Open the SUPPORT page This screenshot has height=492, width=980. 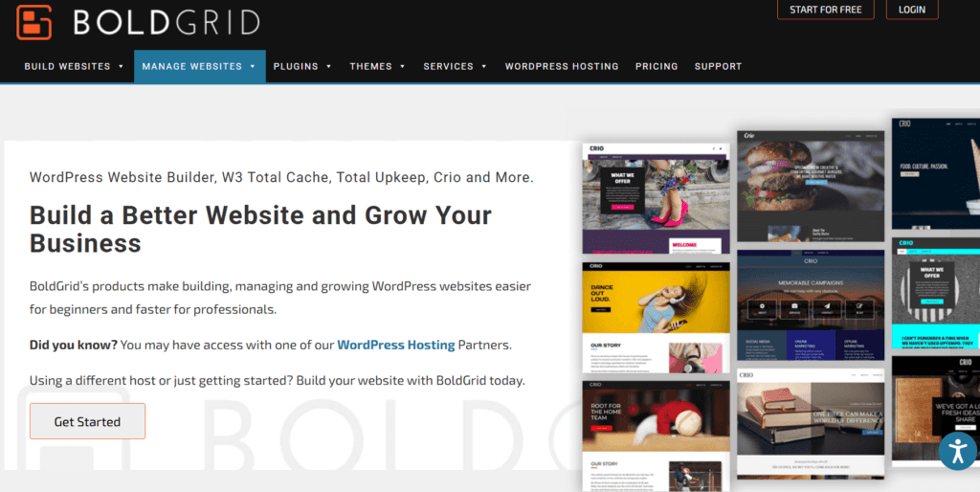(718, 66)
